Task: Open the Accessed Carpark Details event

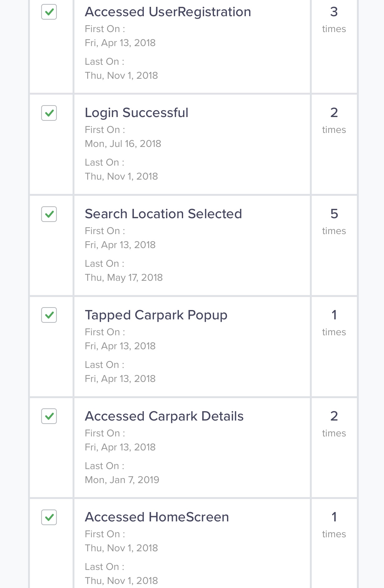Action: pyautogui.click(x=164, y=416)
